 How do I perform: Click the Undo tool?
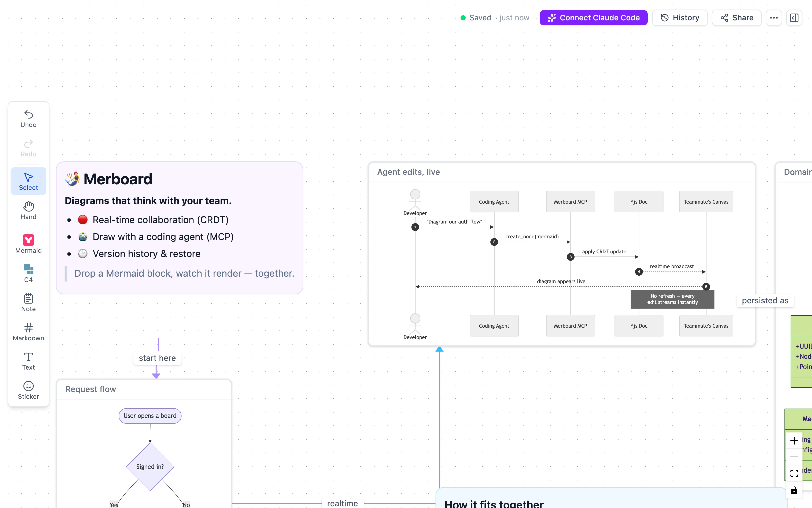coord(29,119)
